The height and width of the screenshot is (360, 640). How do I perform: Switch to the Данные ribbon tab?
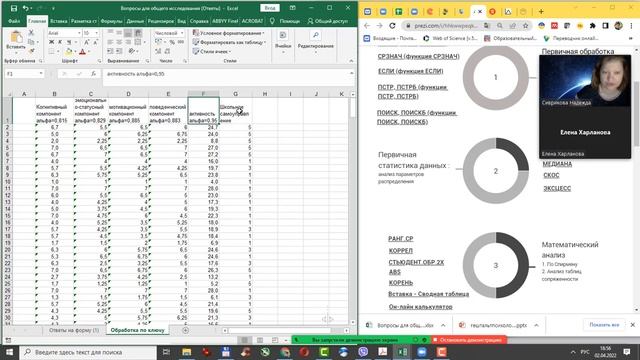pos(135,21)
